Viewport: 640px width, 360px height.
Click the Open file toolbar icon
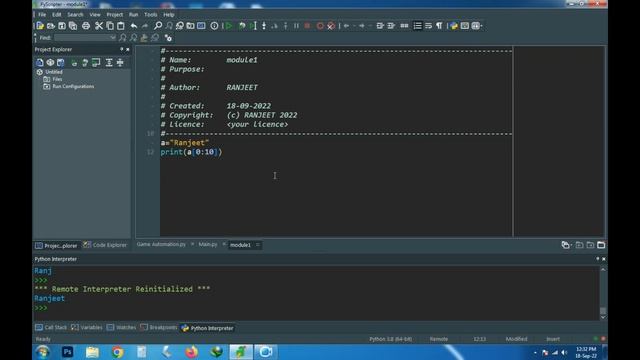click(51, 26)
